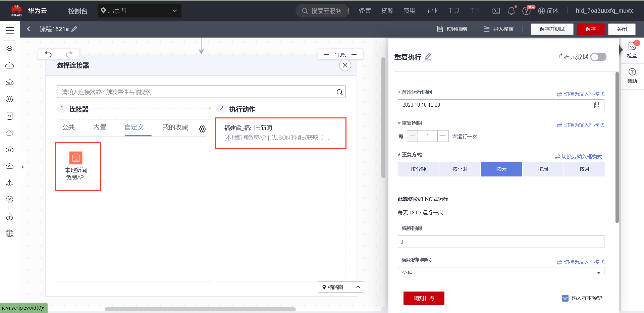
Task: Go back using the left arrow beside 流程1521a
Action: pyautogui.click(x=29, y=29)
